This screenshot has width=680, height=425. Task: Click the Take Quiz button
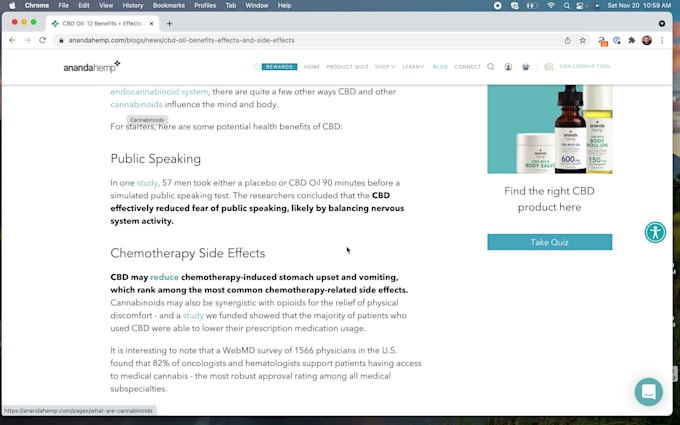tap(549, 242)
